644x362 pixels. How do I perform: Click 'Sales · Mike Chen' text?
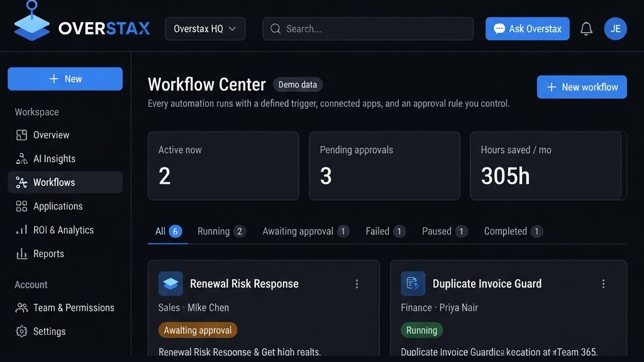tap(194, 308)
